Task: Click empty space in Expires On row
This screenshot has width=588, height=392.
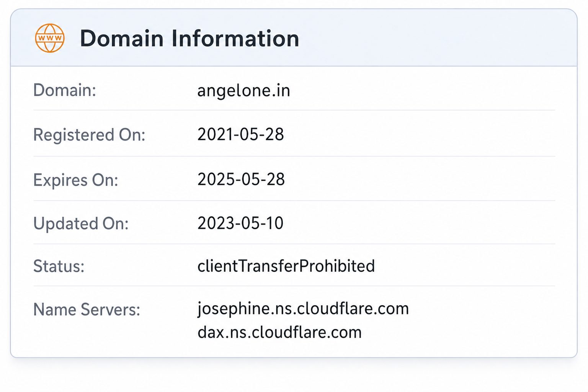Action: pos(421,179)
